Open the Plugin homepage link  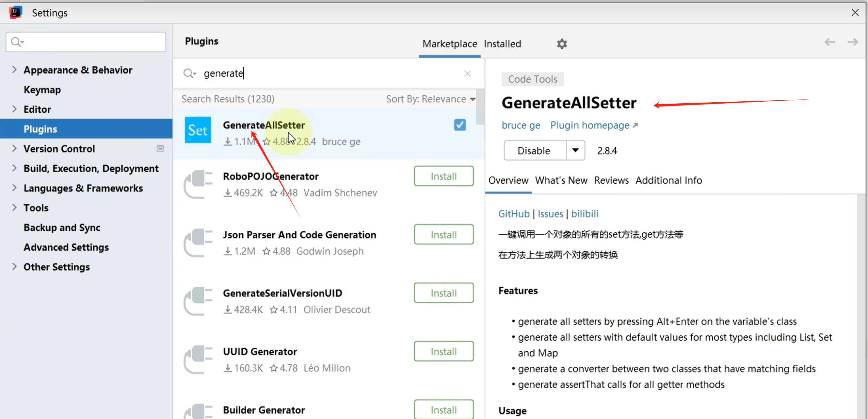594,126
